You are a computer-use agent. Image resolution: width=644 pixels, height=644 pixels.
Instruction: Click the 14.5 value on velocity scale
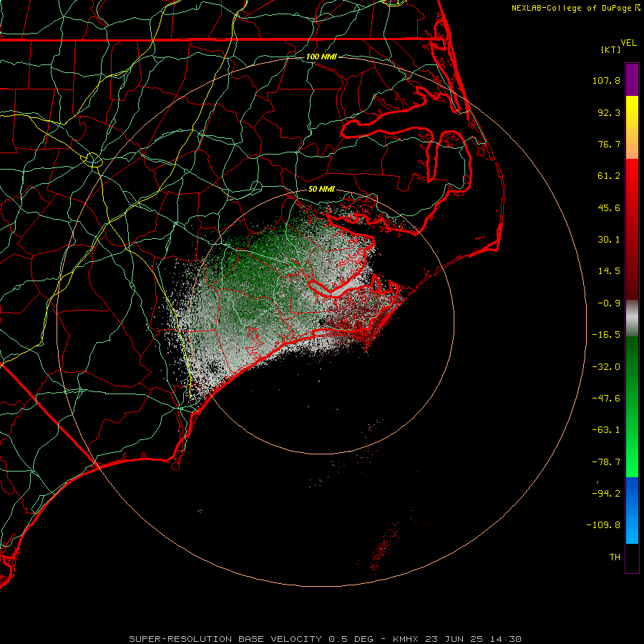pyautogui.click(x=609, y=271)
